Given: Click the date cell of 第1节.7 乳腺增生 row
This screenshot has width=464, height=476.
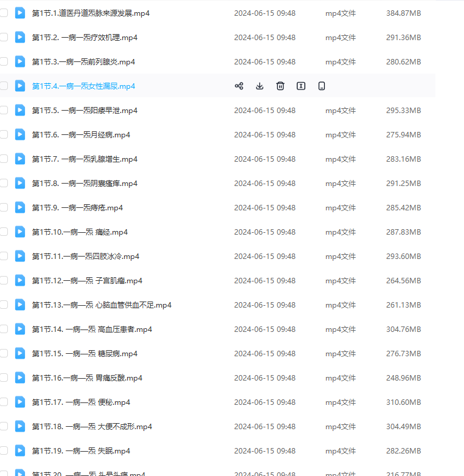Looking at the screenshot, I should (265, 159).
